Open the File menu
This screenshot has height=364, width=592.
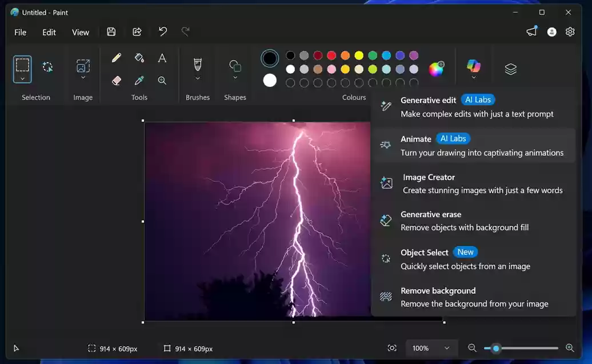click(20, 33)
